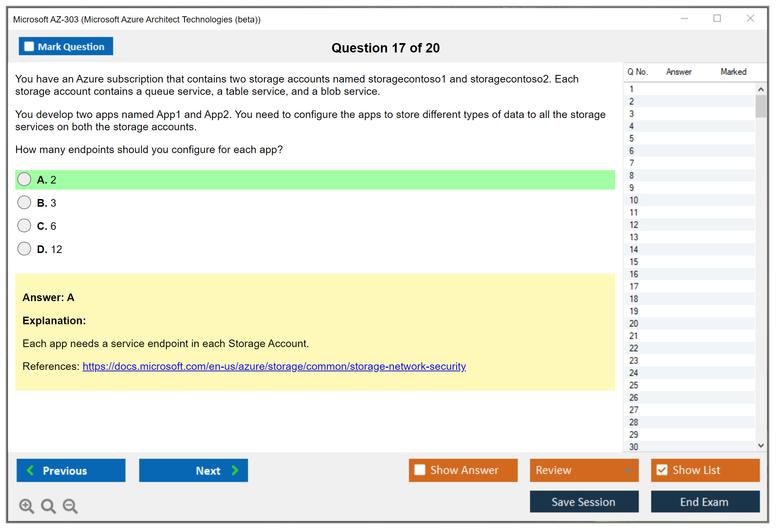The height and width of the screenshot is (532, 778).
Task: Jump to question 18 in list
Action: coord(634,299)
